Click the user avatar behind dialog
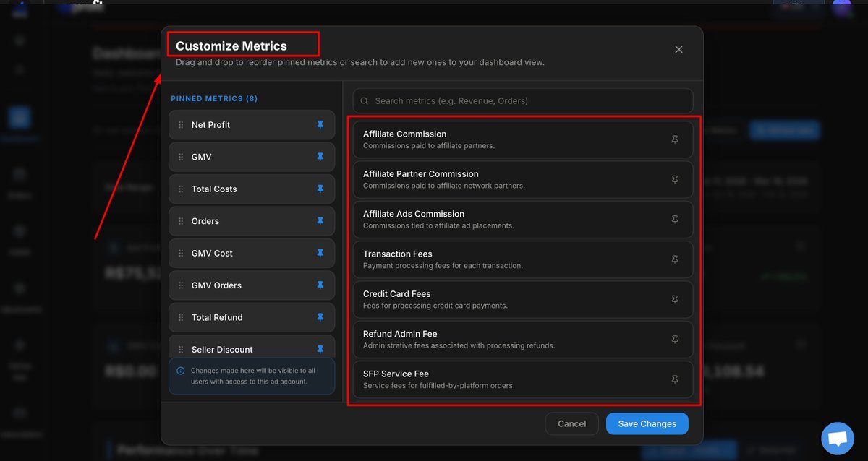The image size is (868, 461). (x=841, y=7)
